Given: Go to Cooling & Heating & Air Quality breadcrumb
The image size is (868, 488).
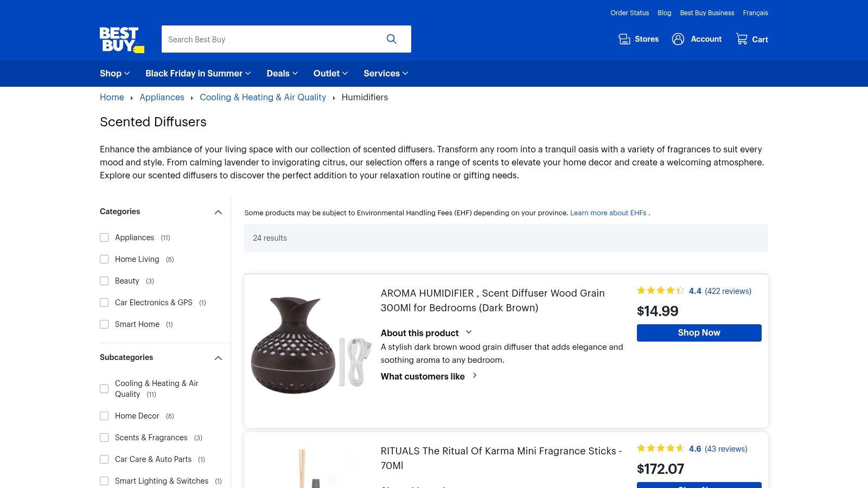Looking at the screenshot, I should (263, 97).
